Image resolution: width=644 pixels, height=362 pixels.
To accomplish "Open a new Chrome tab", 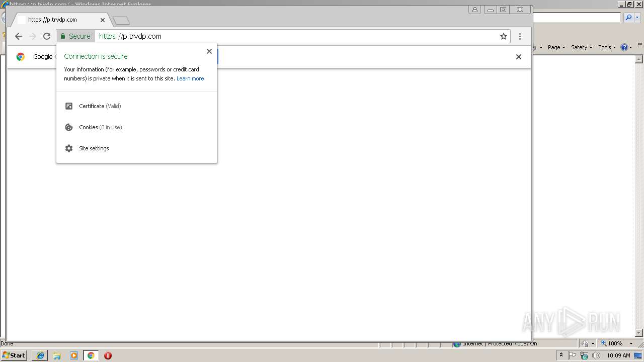I will pos(121,20).
